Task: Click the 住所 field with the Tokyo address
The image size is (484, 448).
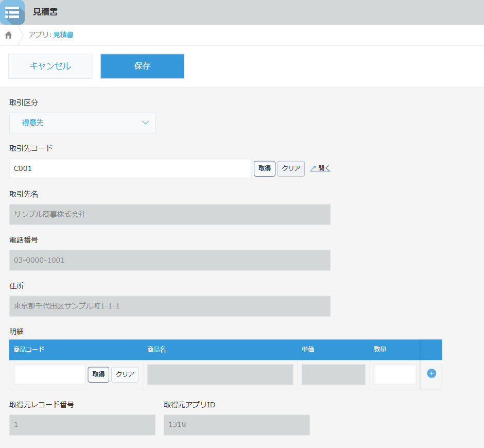Action: (x=170, y=306)
